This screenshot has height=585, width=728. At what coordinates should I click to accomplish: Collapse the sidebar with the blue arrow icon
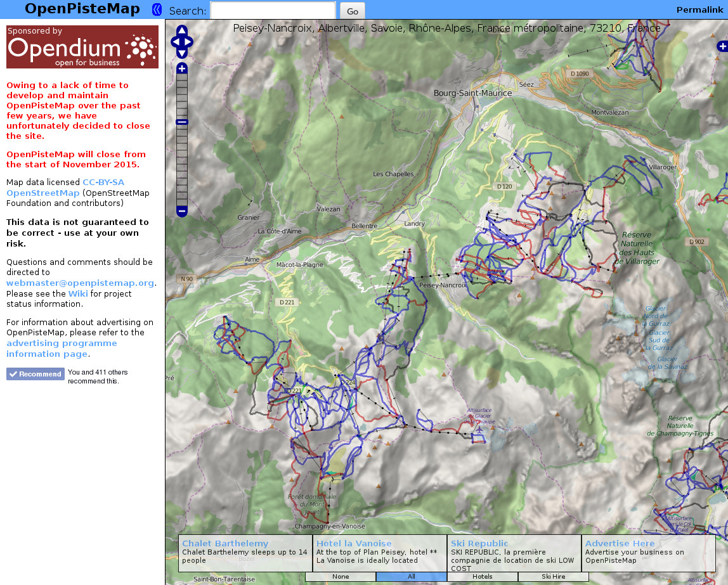click(157, 10)
